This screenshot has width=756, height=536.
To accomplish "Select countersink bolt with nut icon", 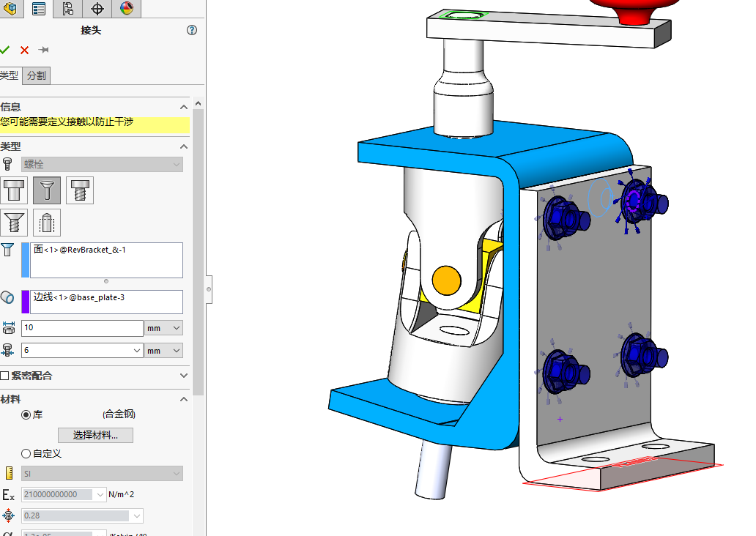I will 47,190.
